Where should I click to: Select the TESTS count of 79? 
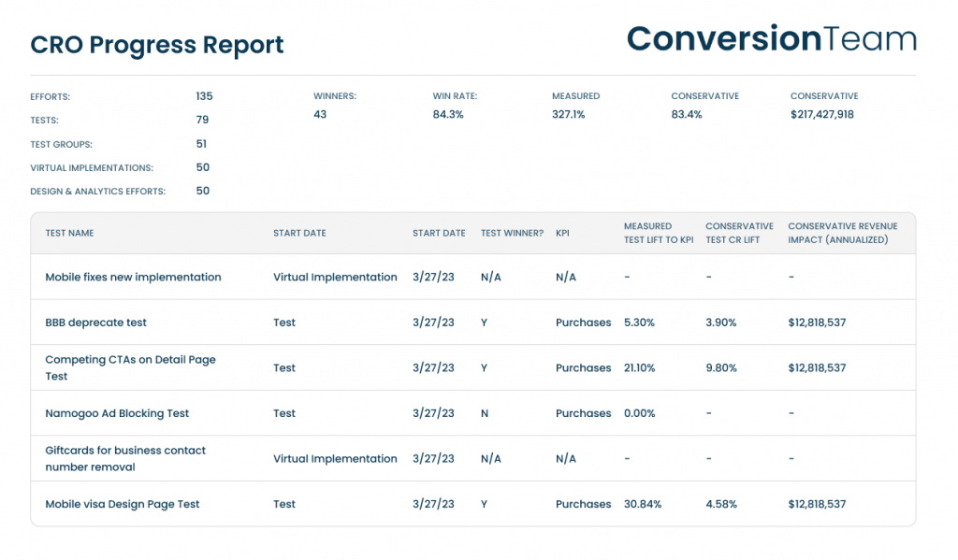(x=201, y=120)
